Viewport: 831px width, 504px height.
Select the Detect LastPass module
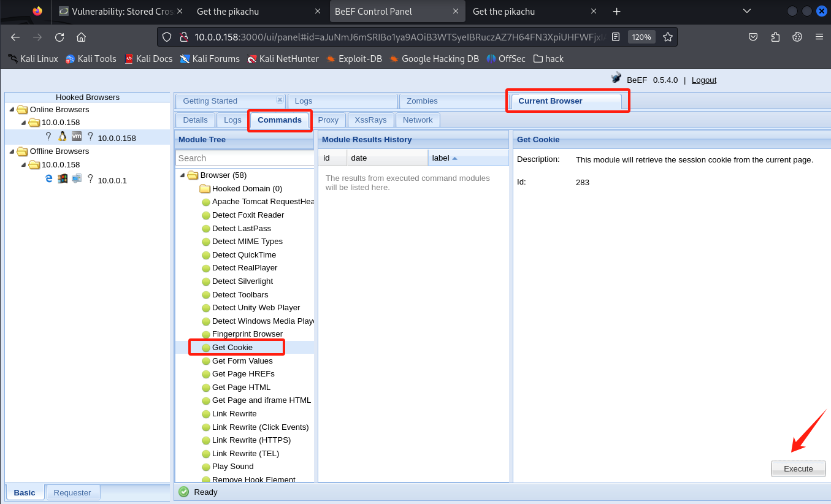(242, 229)
